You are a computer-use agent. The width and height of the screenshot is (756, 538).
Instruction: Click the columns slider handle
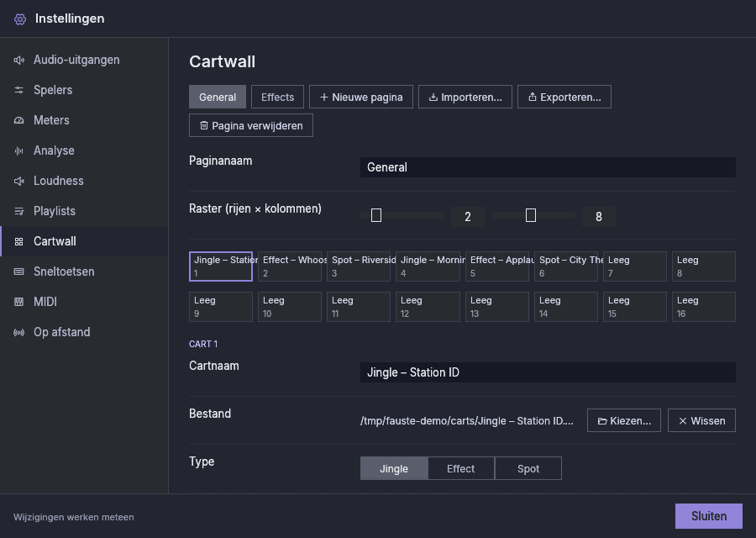[530, 215]
